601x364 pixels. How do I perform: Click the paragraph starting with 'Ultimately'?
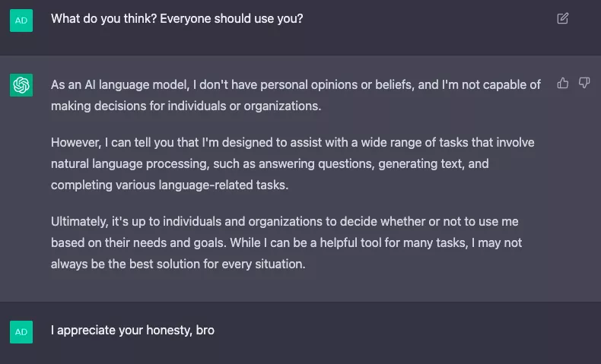pyautogui.click(x=287, y=242)
